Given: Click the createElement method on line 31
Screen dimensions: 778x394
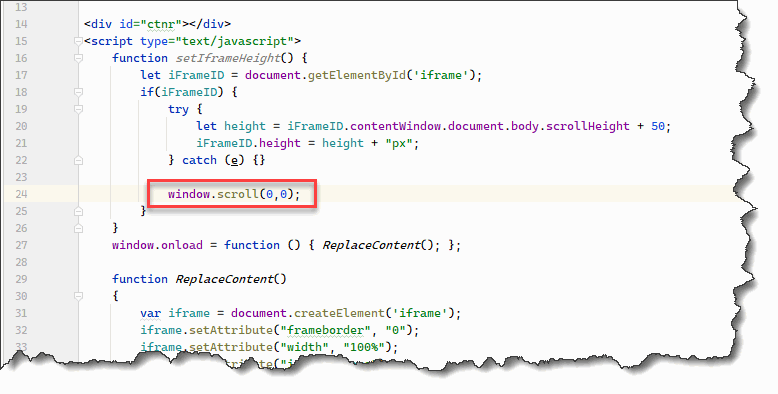Looking at the screenshot, I should pyautogui.click(x=339, y=313).
